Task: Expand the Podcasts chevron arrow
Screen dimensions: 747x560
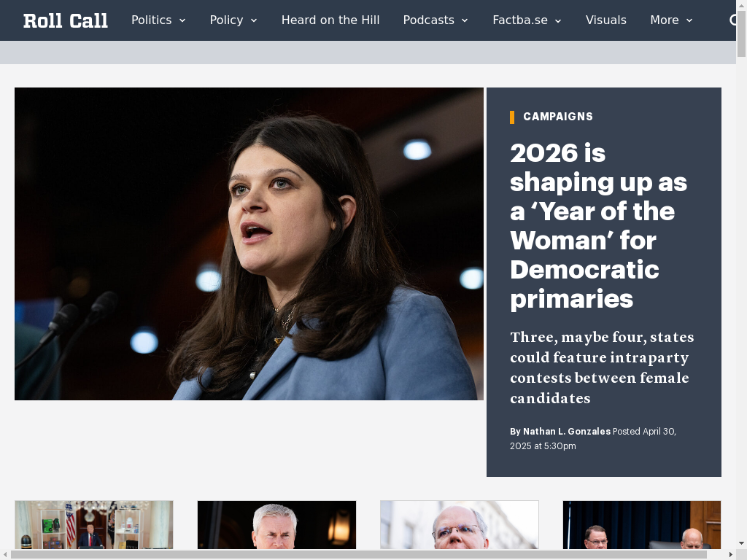Action: coord(465,20)
